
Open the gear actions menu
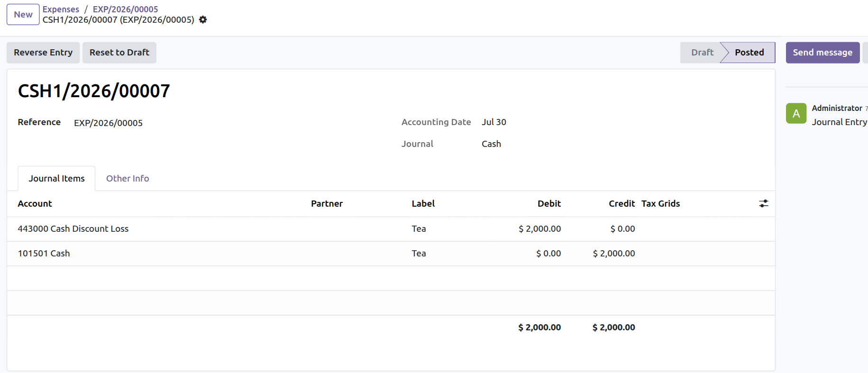click(203, 20)
